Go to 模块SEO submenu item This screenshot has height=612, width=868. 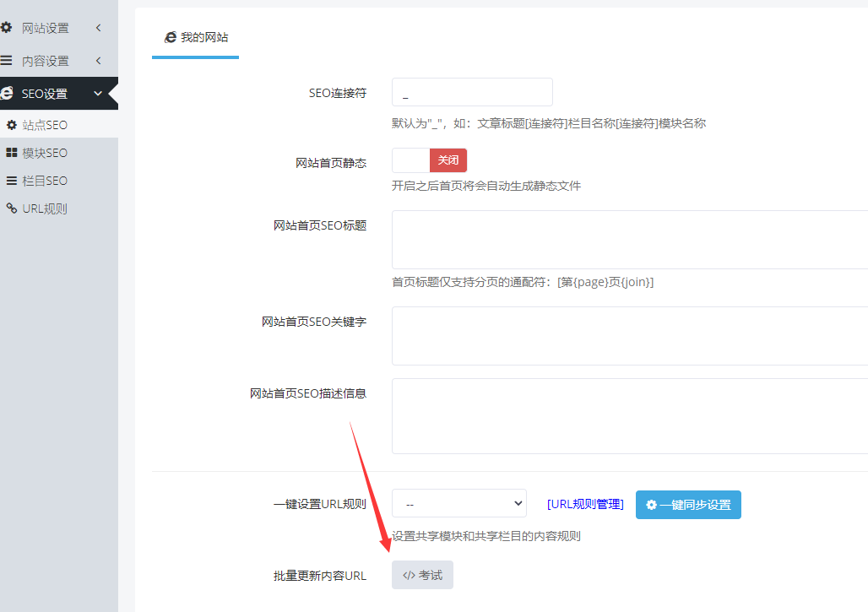58,153
